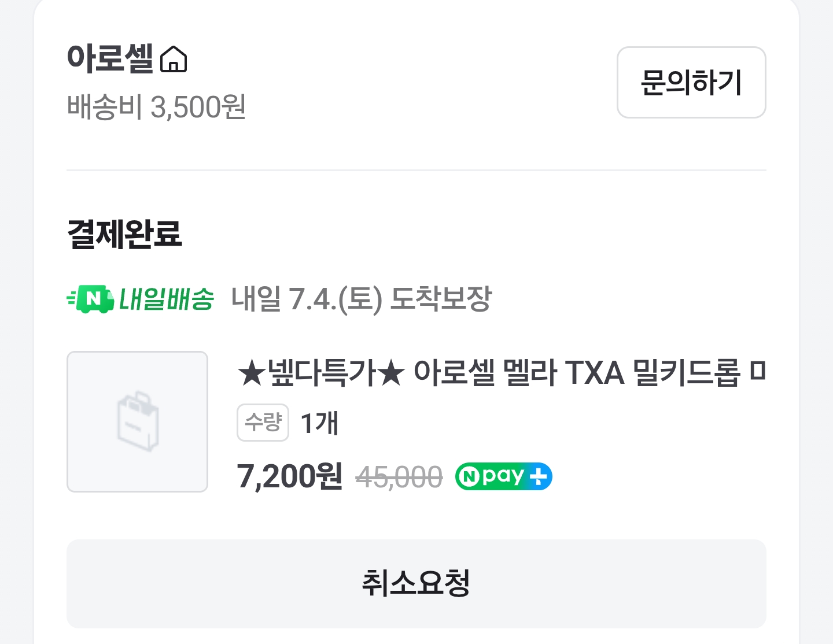The image size is (833, 644).
Task: Request cancellation with 취소요청 button
Action: [417, 583]
